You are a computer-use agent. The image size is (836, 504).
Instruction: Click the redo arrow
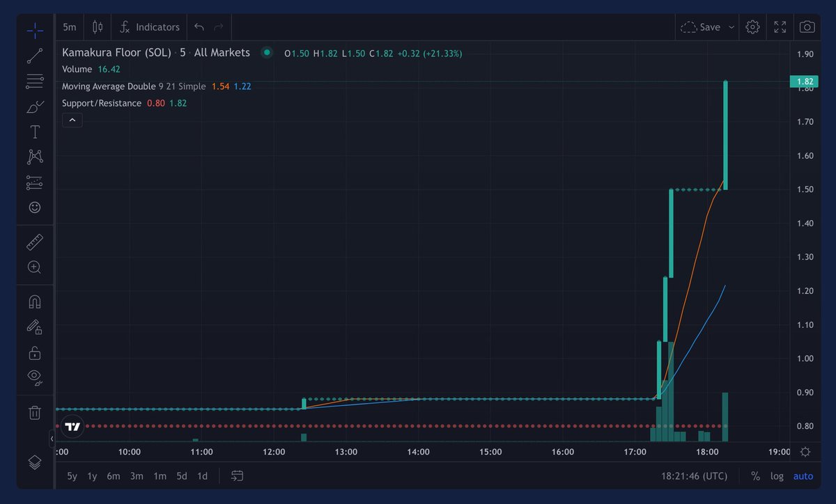pyautogui.click(x=219, y=27)
